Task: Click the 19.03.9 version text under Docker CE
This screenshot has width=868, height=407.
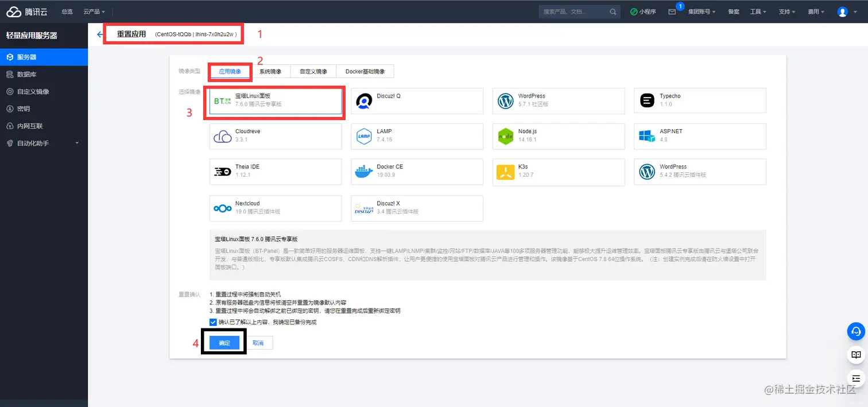Action: (386, 175)
